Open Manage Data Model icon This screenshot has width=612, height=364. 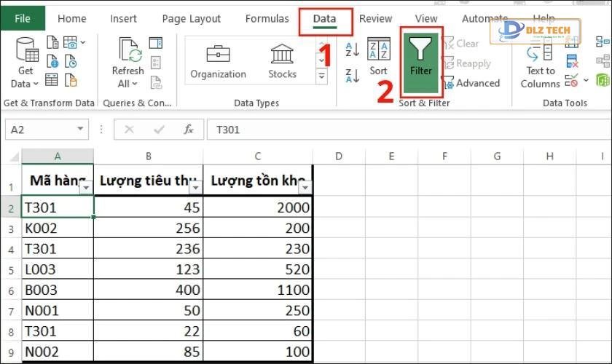tap(603, 80)
